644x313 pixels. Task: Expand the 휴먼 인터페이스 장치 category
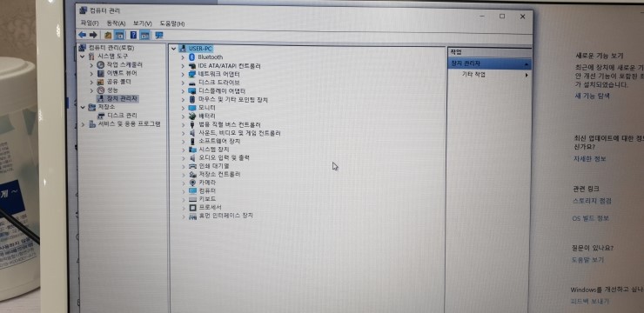(x=184, y=216)
